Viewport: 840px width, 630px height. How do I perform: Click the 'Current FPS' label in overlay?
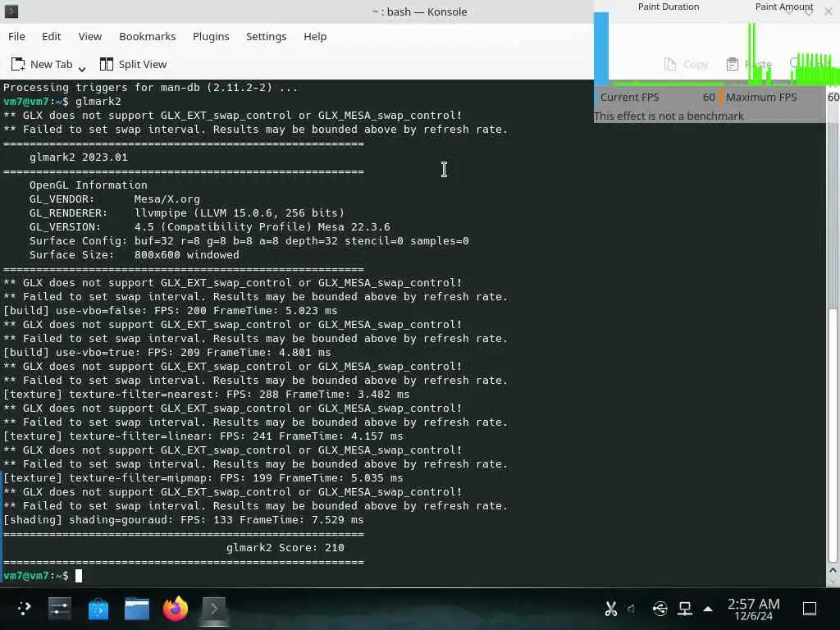[629, 97]
